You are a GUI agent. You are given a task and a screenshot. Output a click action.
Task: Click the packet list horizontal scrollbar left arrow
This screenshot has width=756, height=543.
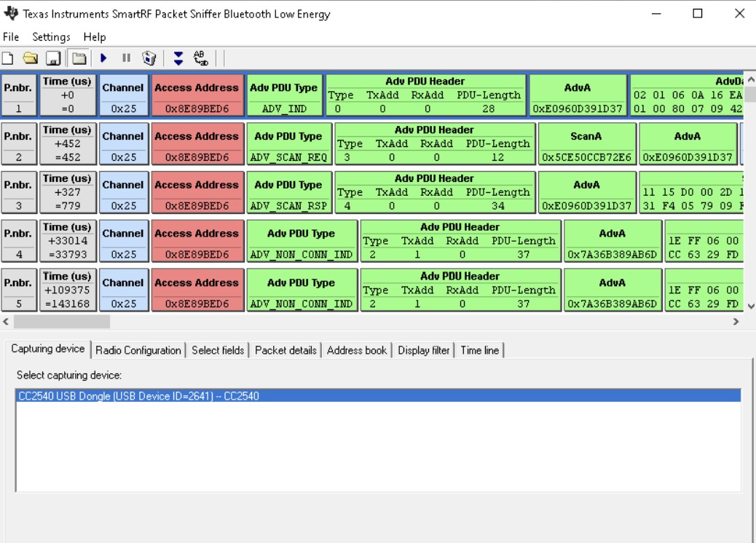tap(6, 322)
